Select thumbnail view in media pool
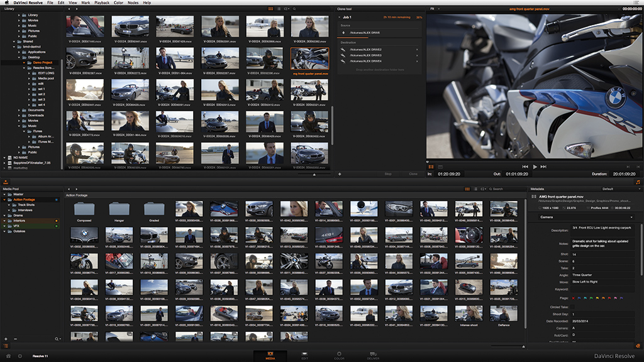Viewport: 644px width, 362px height. click(467, 189)
